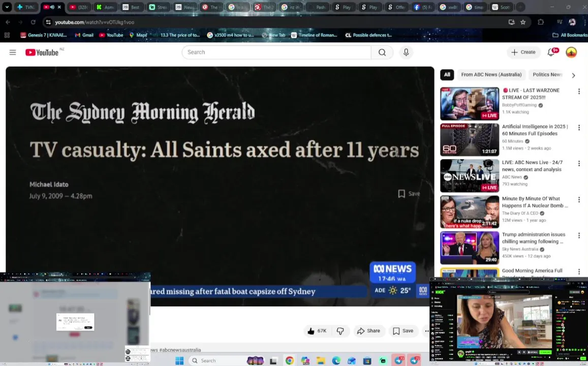
Task: Close the active YouTube browser tab
Action: (59, 7)
